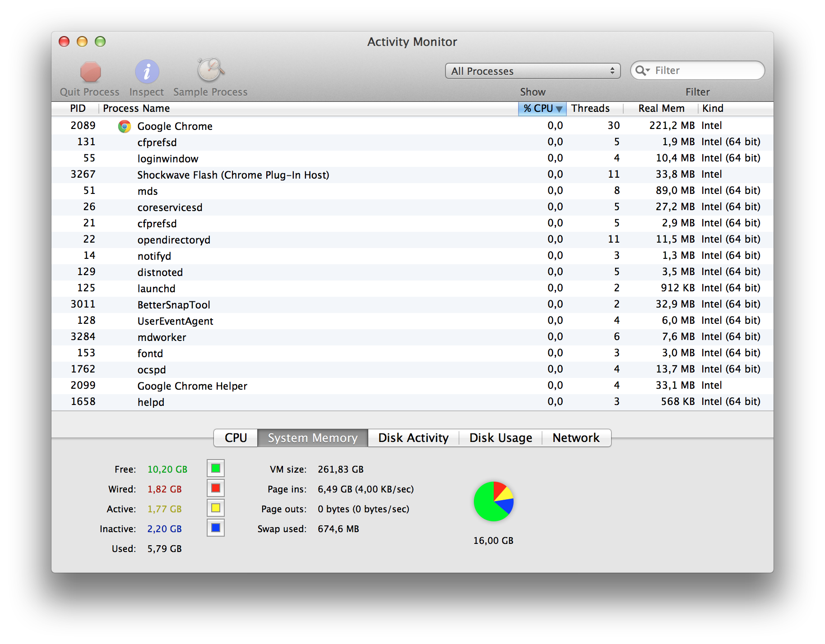Image resolution: width=825 pixels, height=644 pixels.
Task: Select the coreservicesd process
Action: coord(412,207)
